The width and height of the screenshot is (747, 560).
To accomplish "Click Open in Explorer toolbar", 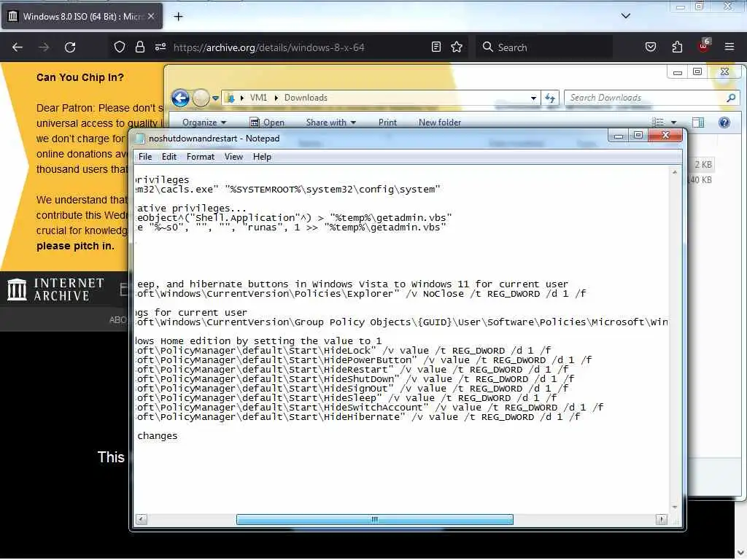I will point(267,122).
